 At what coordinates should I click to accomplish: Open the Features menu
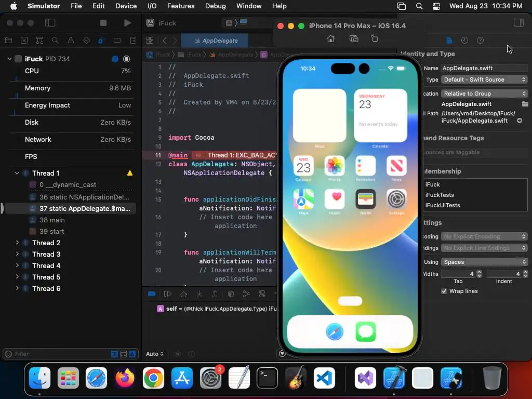(181, 6)
